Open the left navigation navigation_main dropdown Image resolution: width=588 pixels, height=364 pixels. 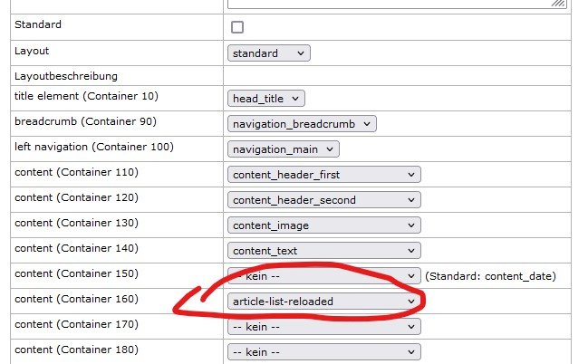point(283,149)
